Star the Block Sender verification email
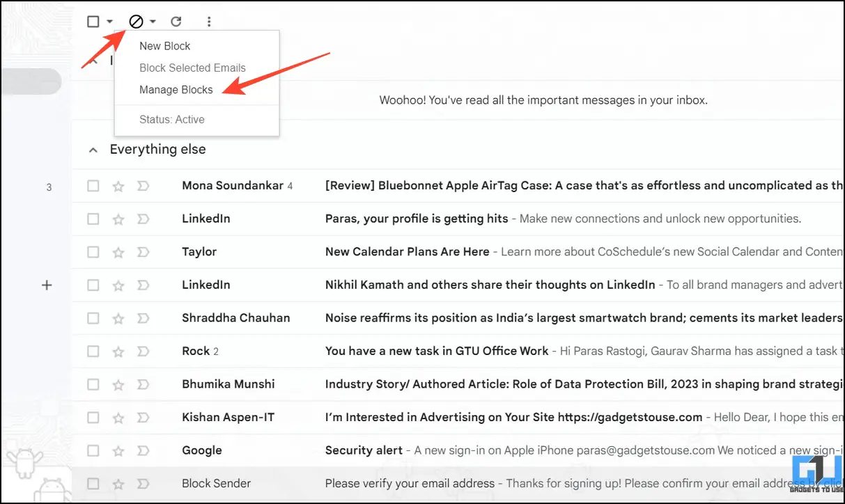The image size is (845, 504). coord(118,483)
